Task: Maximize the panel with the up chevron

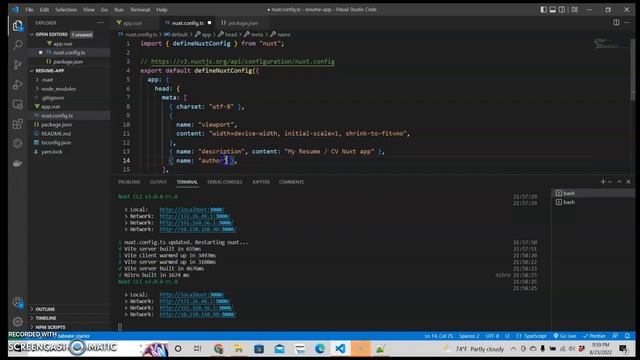Action: pyautogui.click(x=619, y=182)
